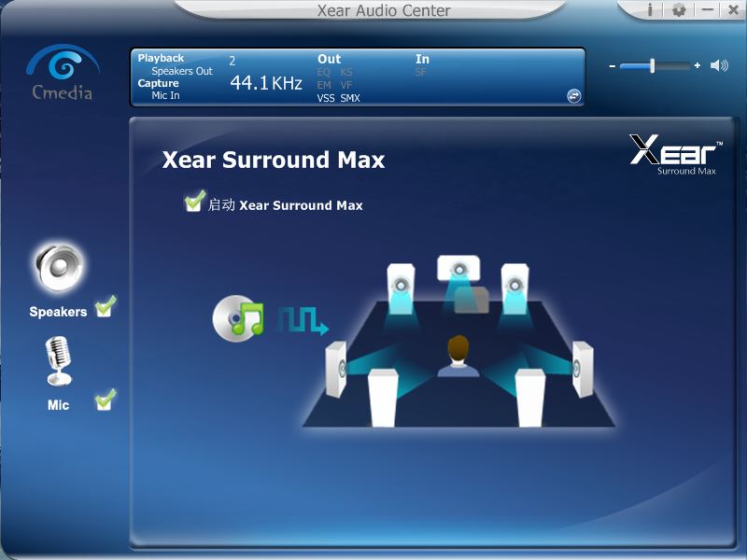Click the 44.1 KHz sample rate value
Viewport: 747px width, 560px height.
[x=266, y=83]
